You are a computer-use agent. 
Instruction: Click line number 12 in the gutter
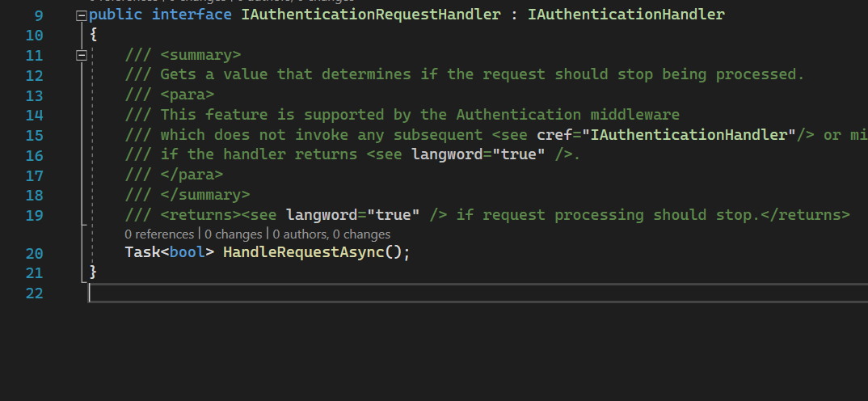(x=34, y=75)
